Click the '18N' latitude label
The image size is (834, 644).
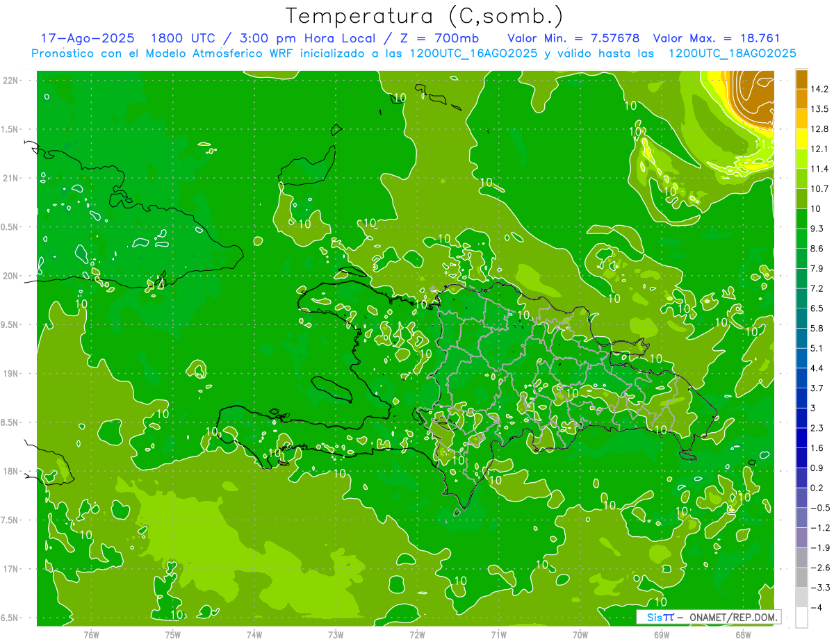pyautogui.click(x=11, y=472)
